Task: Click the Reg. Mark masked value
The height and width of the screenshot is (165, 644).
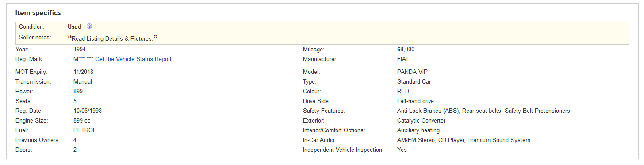Action: [84, 59]
